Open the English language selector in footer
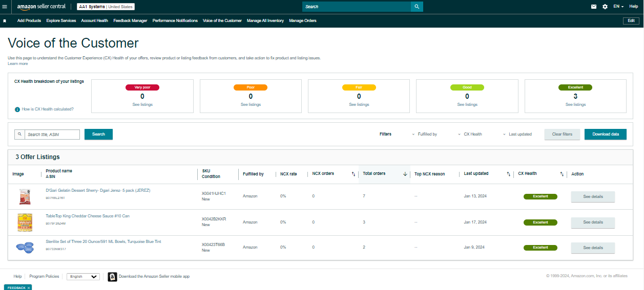 coord(83,277)
